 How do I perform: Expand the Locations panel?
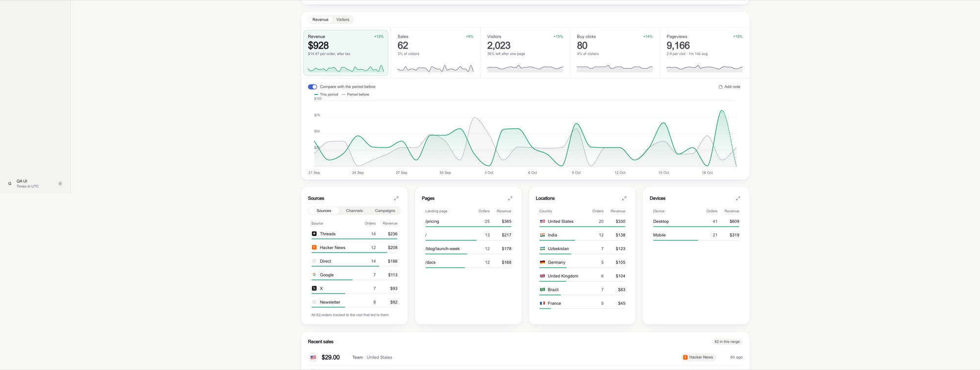tap(624, 199)
